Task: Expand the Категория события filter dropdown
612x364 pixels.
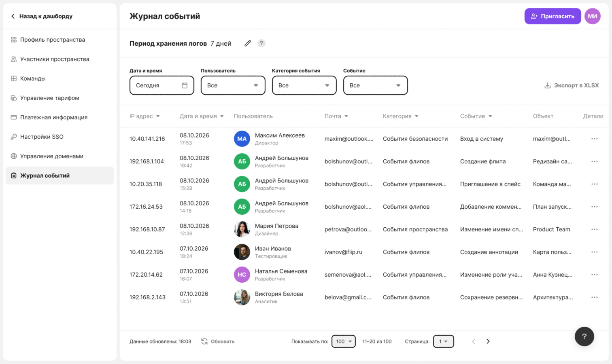Action: tap(304, 85)
